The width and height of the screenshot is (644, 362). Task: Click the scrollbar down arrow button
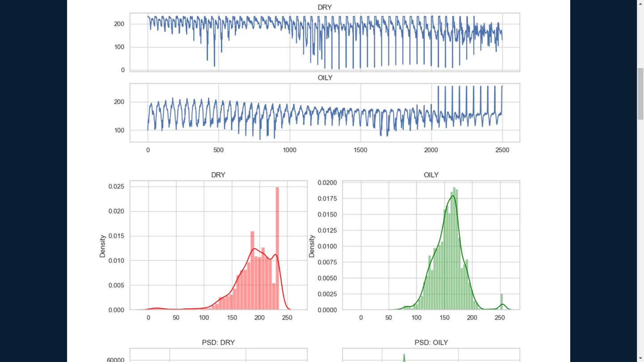[640, 358]
